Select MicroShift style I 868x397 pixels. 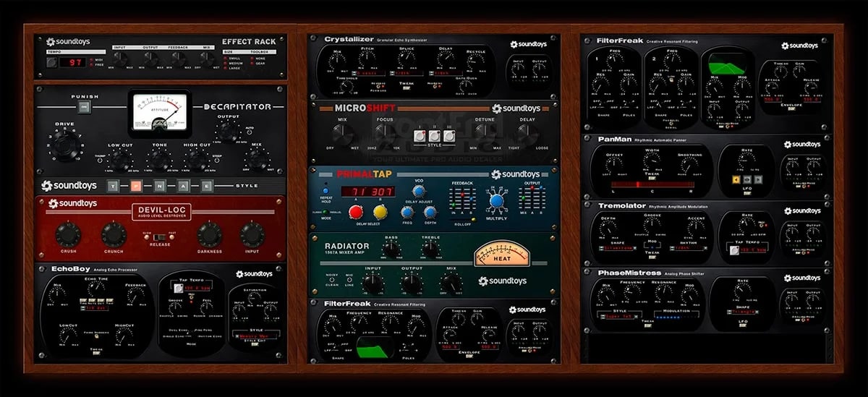pos(418,135)
